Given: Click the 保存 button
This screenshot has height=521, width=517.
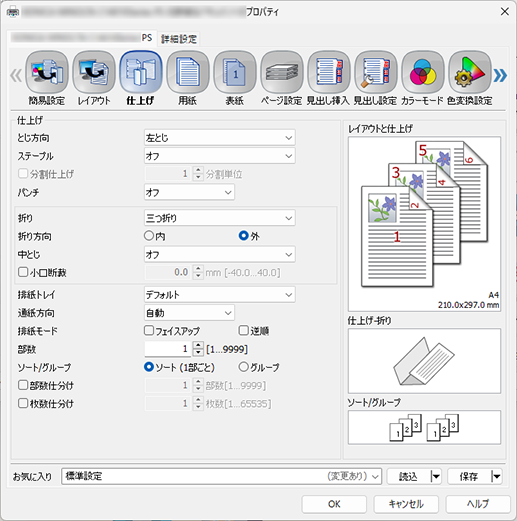Looking at the screenshot, I should (x=469, y=476).
